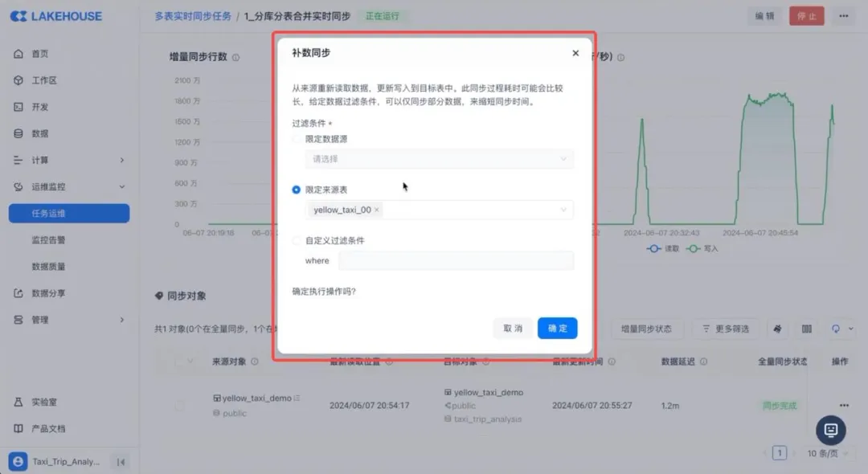Viewport: 868px width, 474px height.
Task: Remove the yellow_taxi_00 tag
Action: [378, 210]
